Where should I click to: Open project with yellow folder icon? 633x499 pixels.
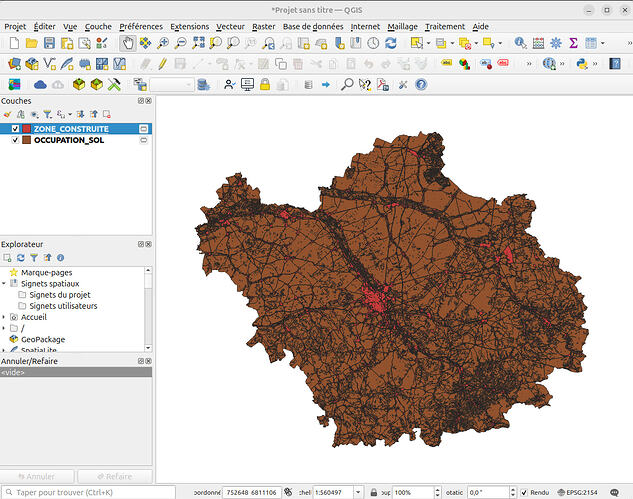(31, 43)
